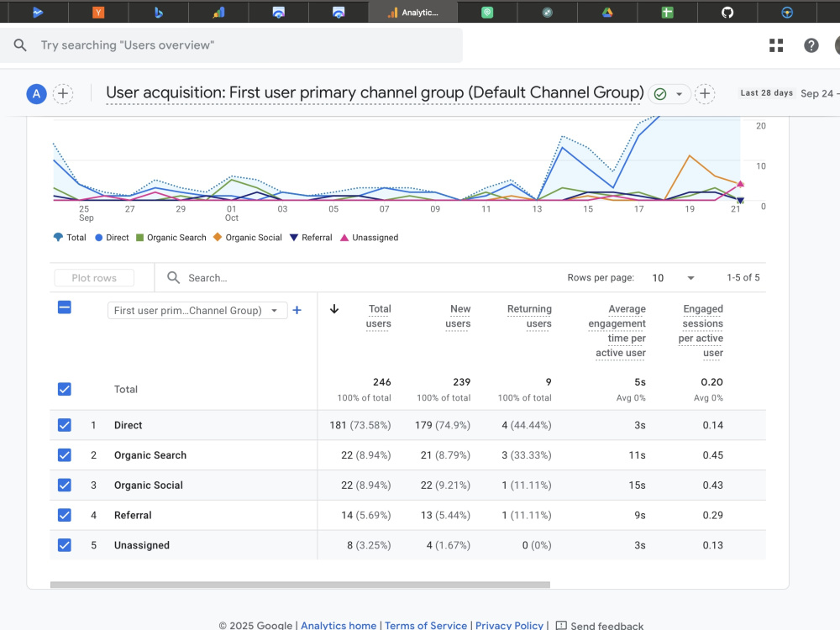This screenshot has width=840, height=630.
Task: Click the 1-5 of 5 pagination text
Action: tap(743, 277)
